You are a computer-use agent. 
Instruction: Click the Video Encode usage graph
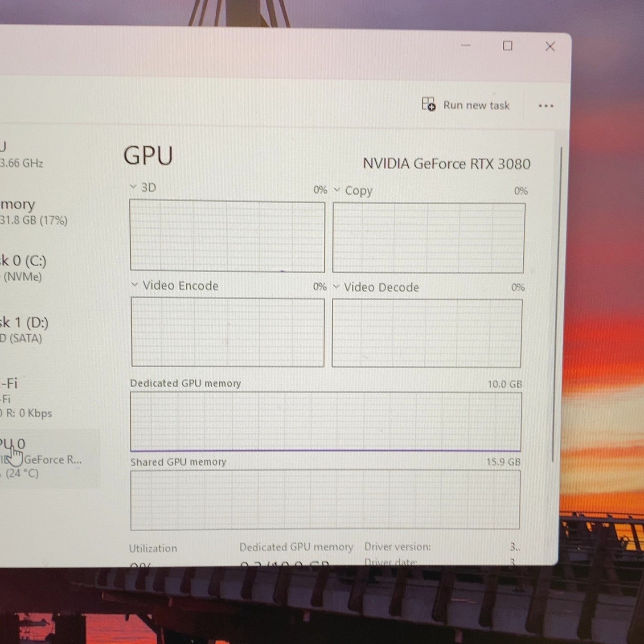tap(228, 332)
